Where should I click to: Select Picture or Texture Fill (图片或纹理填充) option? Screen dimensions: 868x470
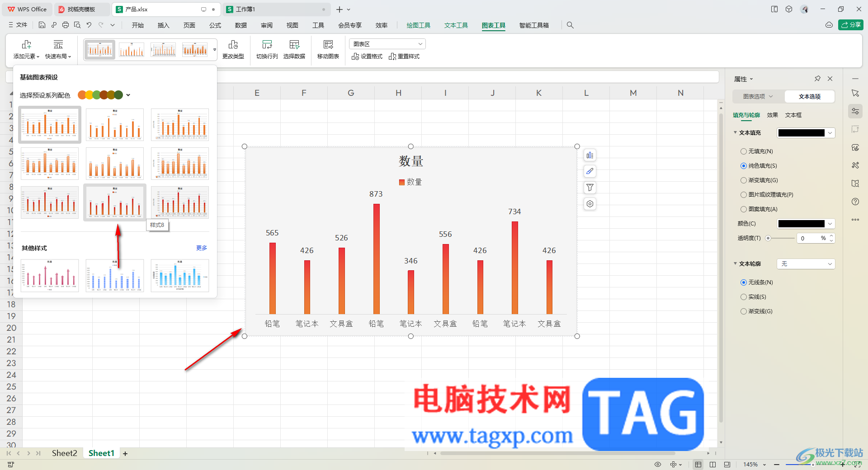[x=744, y=195]
